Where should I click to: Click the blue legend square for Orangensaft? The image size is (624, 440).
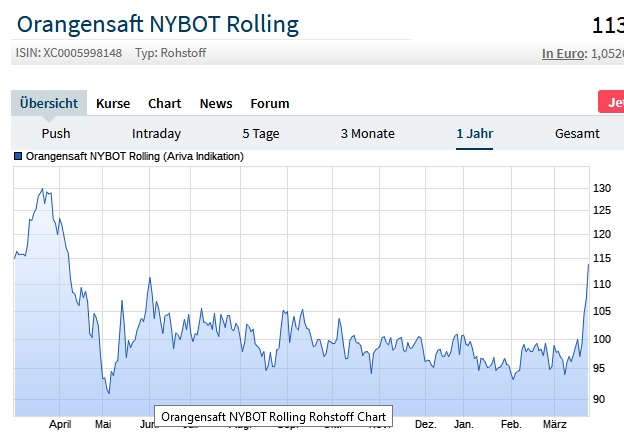coord(18,157)
